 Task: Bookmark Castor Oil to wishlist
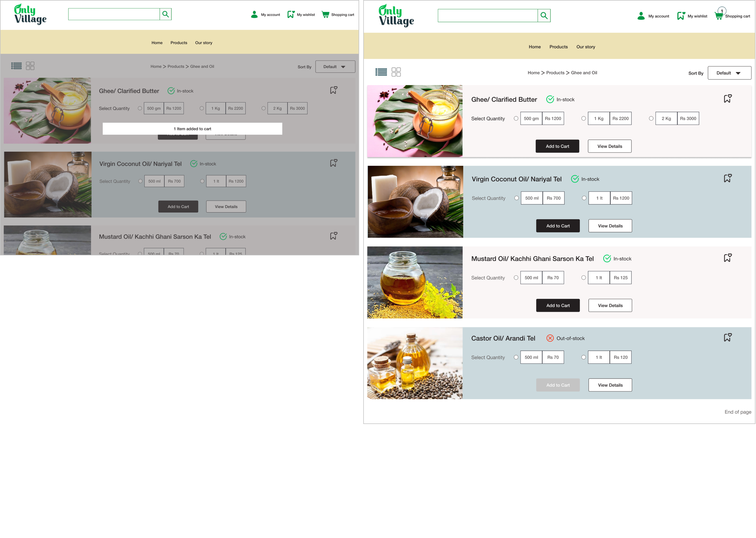pos(727,338)
